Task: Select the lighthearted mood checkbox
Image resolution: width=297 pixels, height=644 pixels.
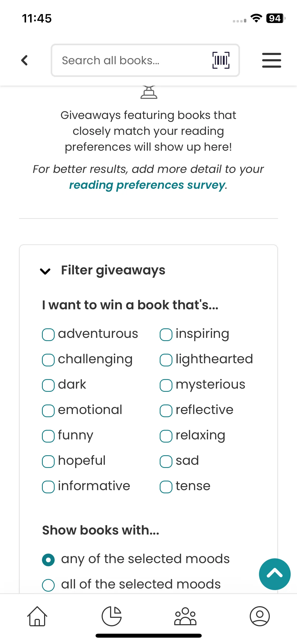Action: point(166,360)
